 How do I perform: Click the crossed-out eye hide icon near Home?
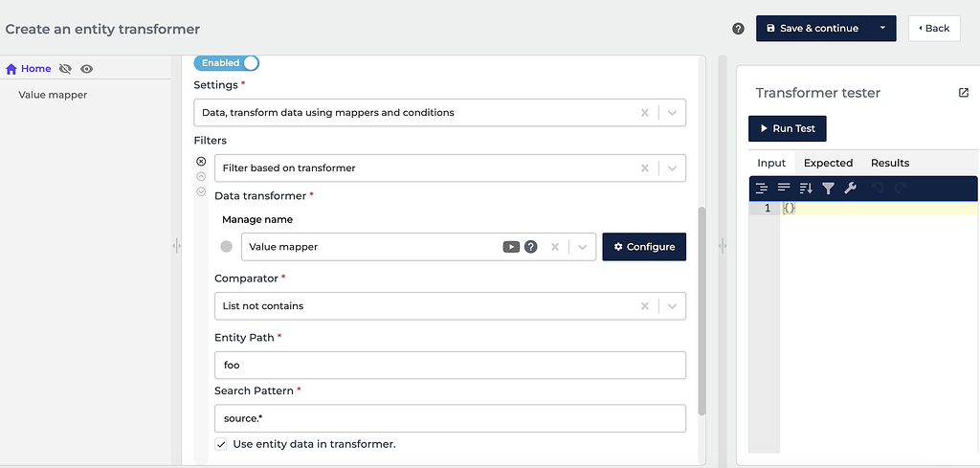pos(66,69)
